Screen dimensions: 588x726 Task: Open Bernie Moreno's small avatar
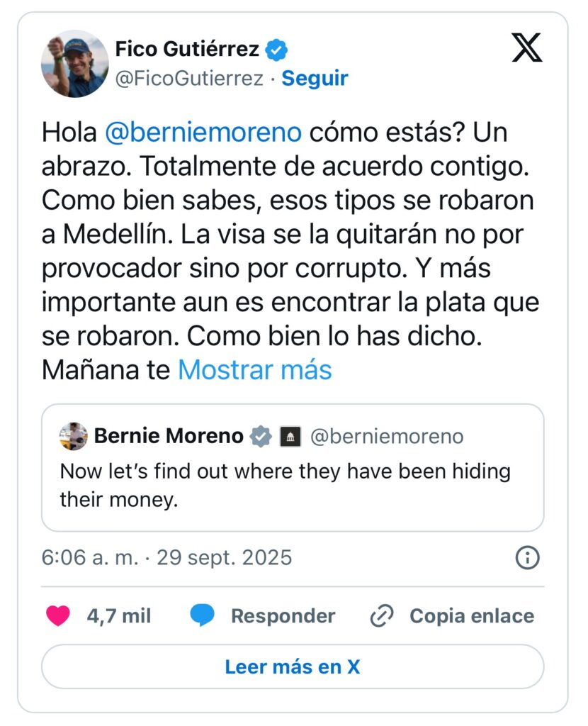tap(74, 437)
